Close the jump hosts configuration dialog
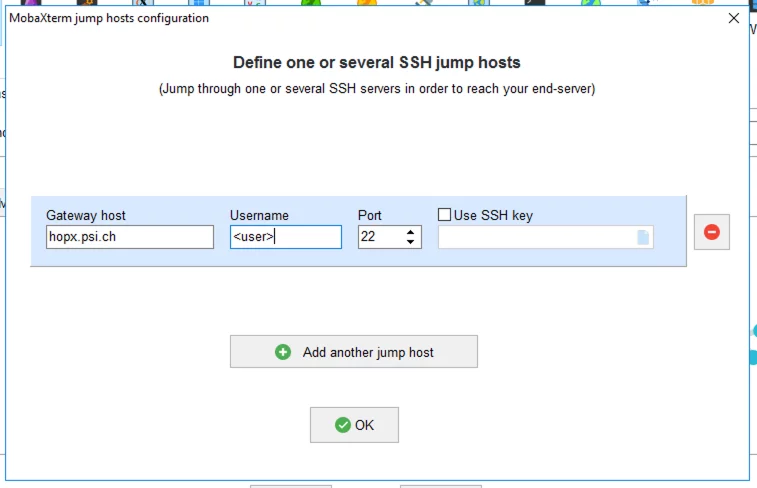Viewport: 757px width, 488px height. [733, 18]
